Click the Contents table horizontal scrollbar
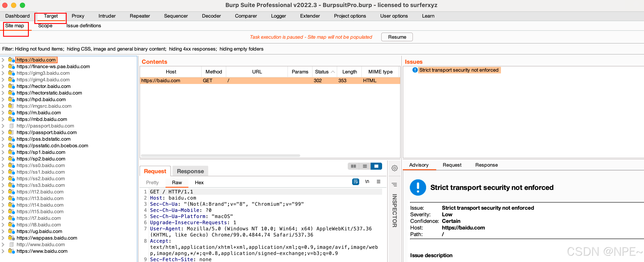Viewport: 644px width, 262px height. click(220, 156)
